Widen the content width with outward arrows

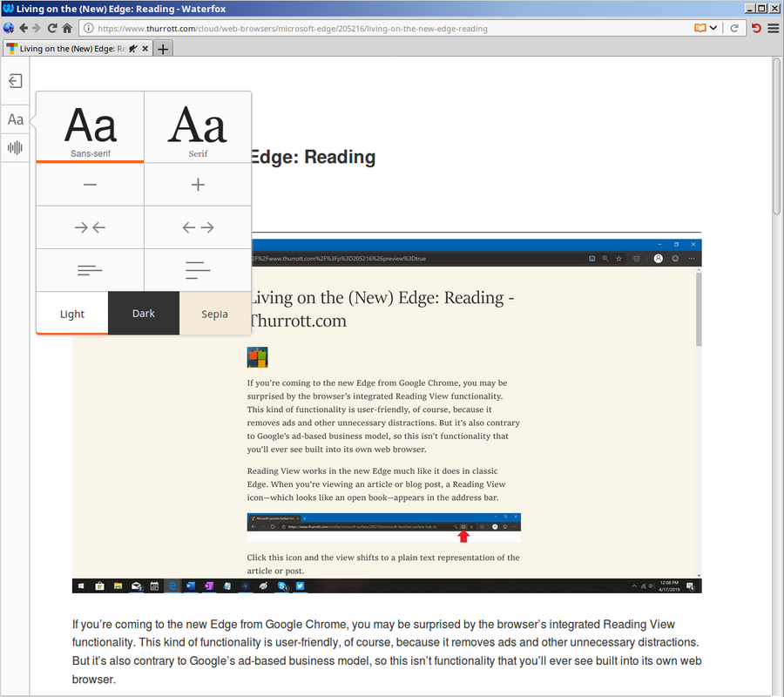coord(198,227)
